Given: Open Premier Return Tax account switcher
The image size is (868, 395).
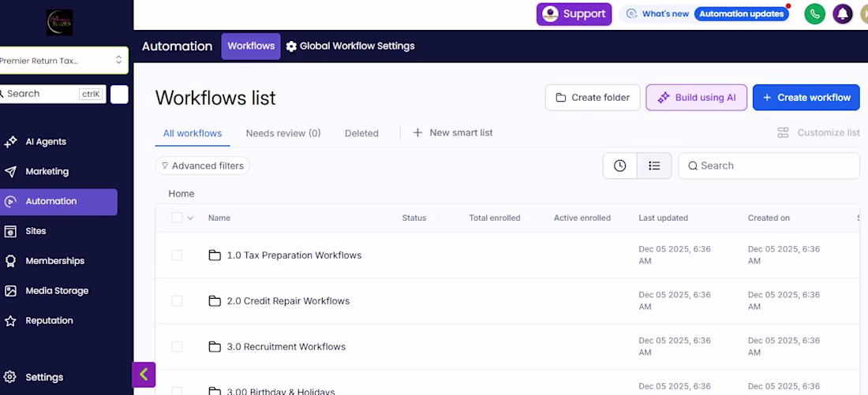Looking at the screenshot, I should (63, 60).
